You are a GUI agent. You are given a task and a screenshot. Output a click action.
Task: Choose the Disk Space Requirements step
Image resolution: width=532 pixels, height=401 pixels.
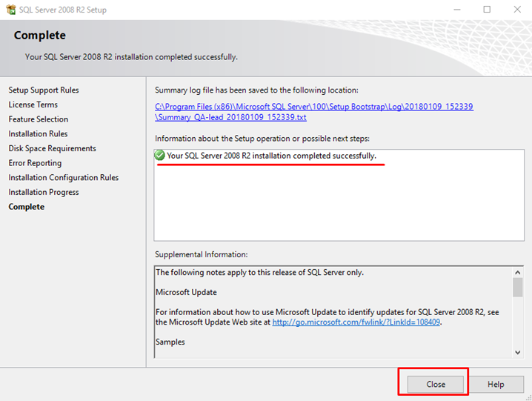(x=52, y=148)
